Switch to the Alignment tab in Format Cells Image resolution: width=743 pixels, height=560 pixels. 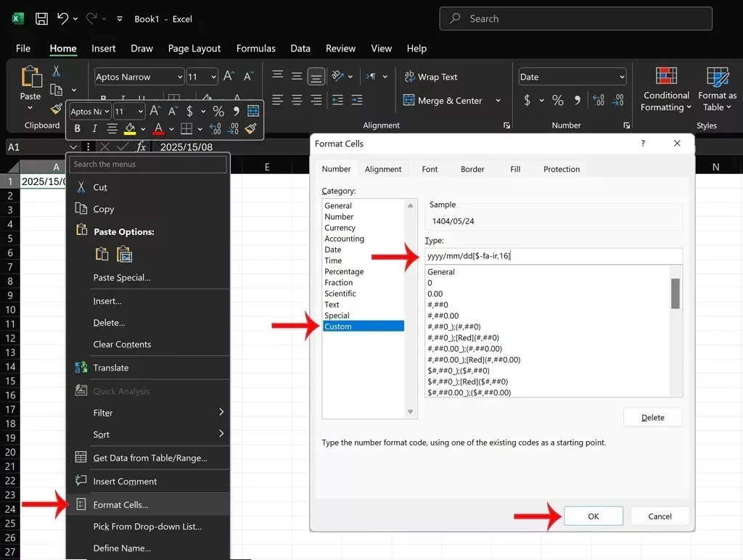point(383,169)
